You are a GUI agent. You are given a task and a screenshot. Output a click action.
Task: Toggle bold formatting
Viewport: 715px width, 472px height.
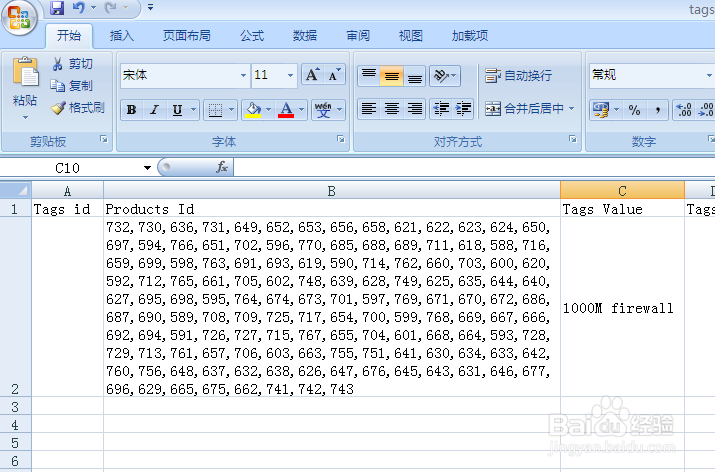[x=132, y=110]
